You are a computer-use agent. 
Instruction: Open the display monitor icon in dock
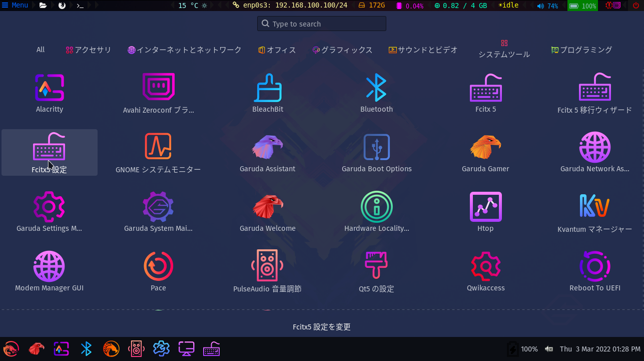(x=186, y=348)
